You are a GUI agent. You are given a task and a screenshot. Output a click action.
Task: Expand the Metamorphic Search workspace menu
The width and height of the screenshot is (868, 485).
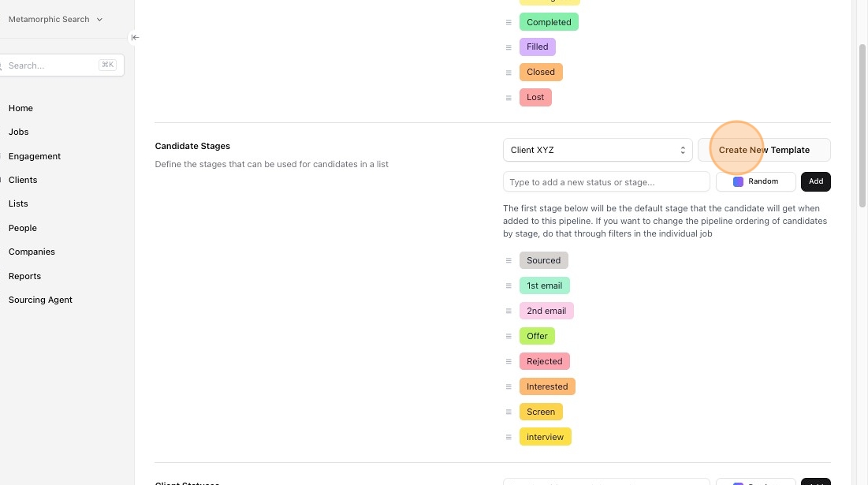click(x=55, y=19)
